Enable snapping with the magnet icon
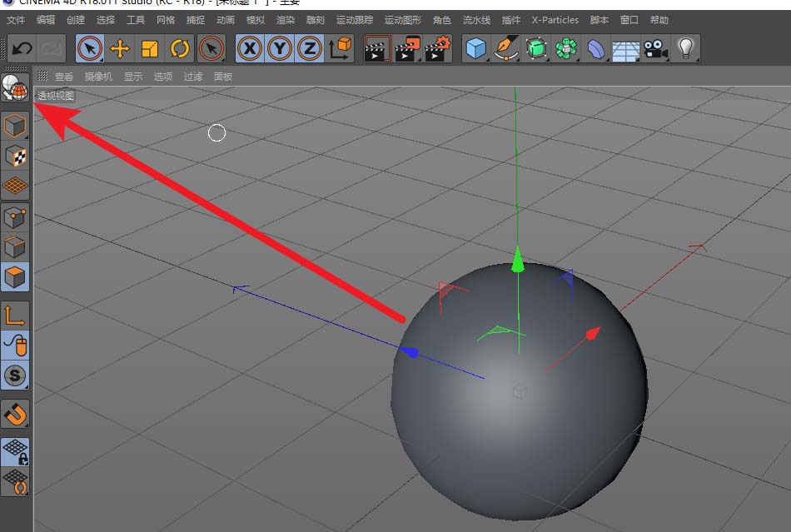Image resolution: width=791 pixels, height=532 pixels. click(16, 414)
